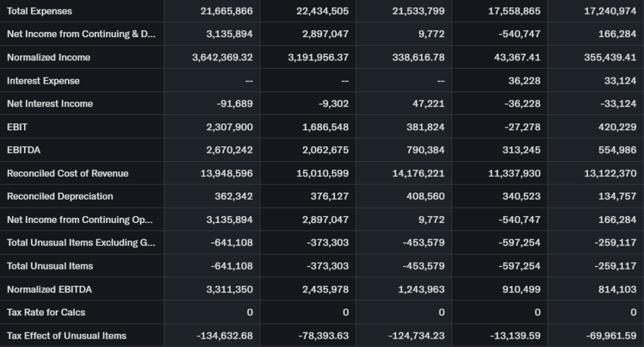Click the Total Expenses row label
Screen dimensions: 644x347
click(40, 11)
